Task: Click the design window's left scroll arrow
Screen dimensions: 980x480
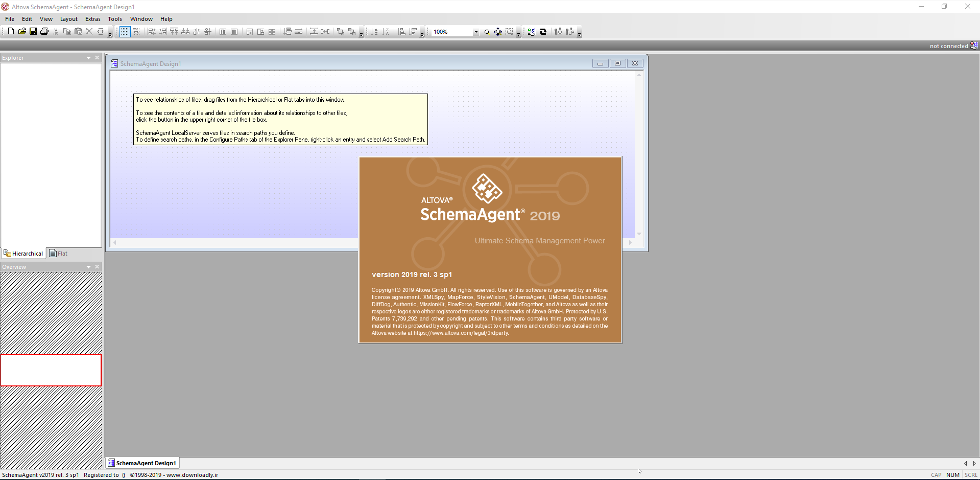Action: click(x=115, y=242)
